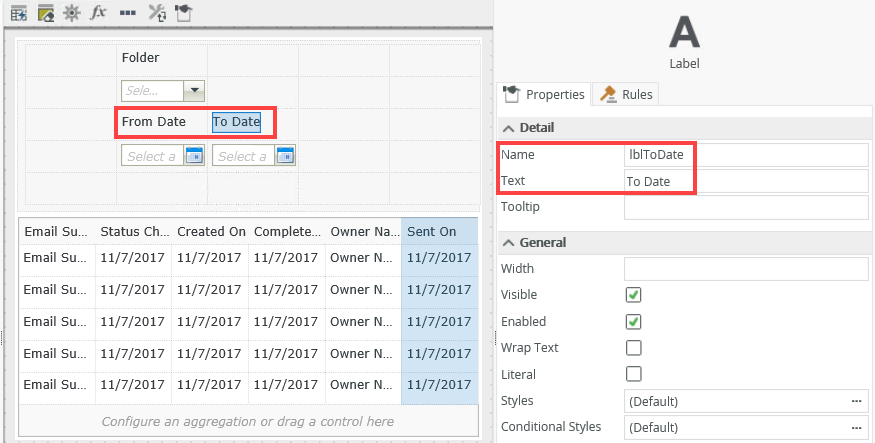Click the crossed tools toolbar icon
Image resolution: width=875 pixels, height=443 pixels.
pos(157,13)
